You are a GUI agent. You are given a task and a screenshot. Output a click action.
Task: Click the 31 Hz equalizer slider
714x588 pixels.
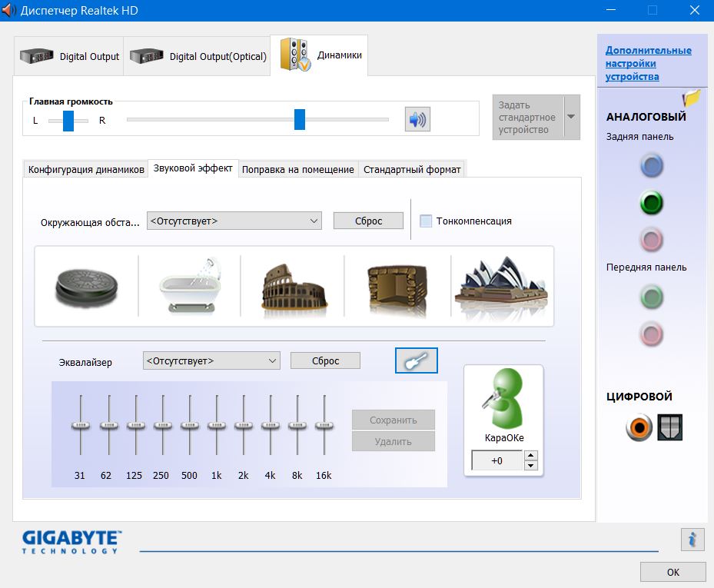click(81, 425)
